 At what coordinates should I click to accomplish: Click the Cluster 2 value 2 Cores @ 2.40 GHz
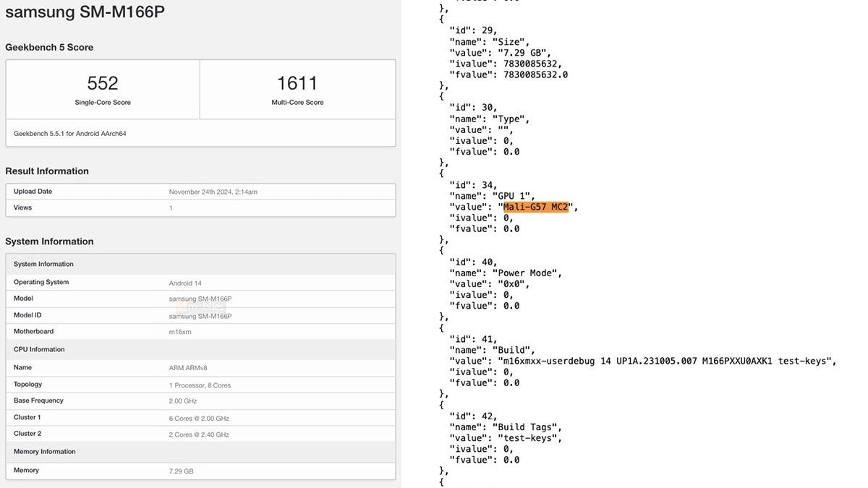199,435
